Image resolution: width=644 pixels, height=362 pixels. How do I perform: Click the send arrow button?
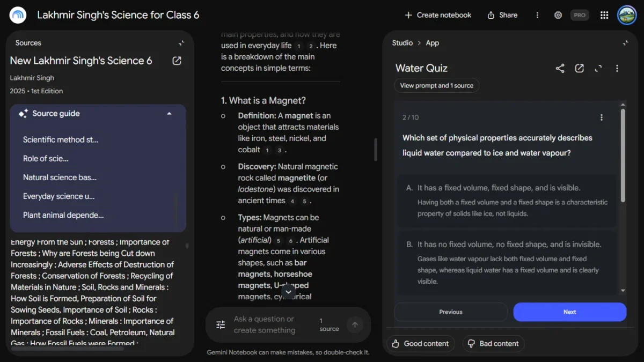click(x=355, y=324)
